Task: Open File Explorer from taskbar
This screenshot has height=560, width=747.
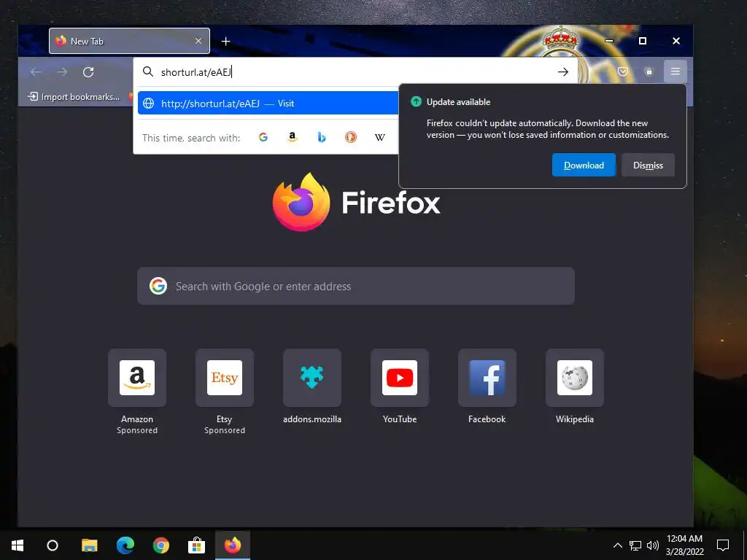Action: coord(89,545)
